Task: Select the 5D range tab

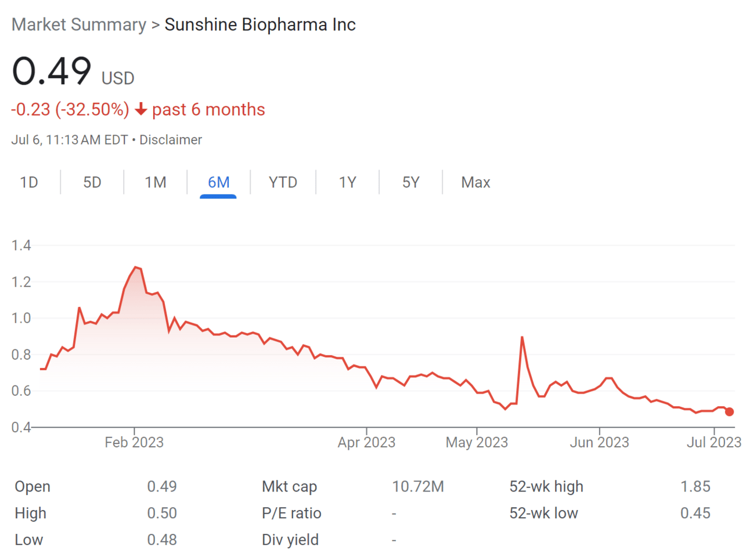Action: pos(92,183)
